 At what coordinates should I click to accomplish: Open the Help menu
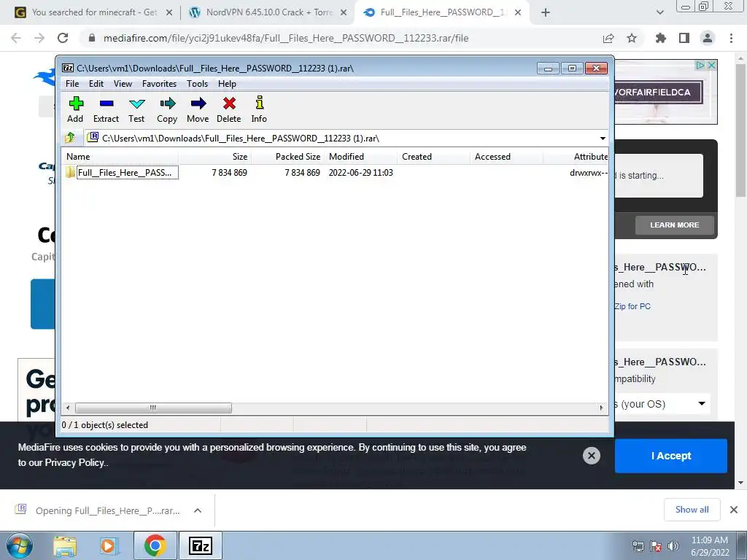pos(227,84)
